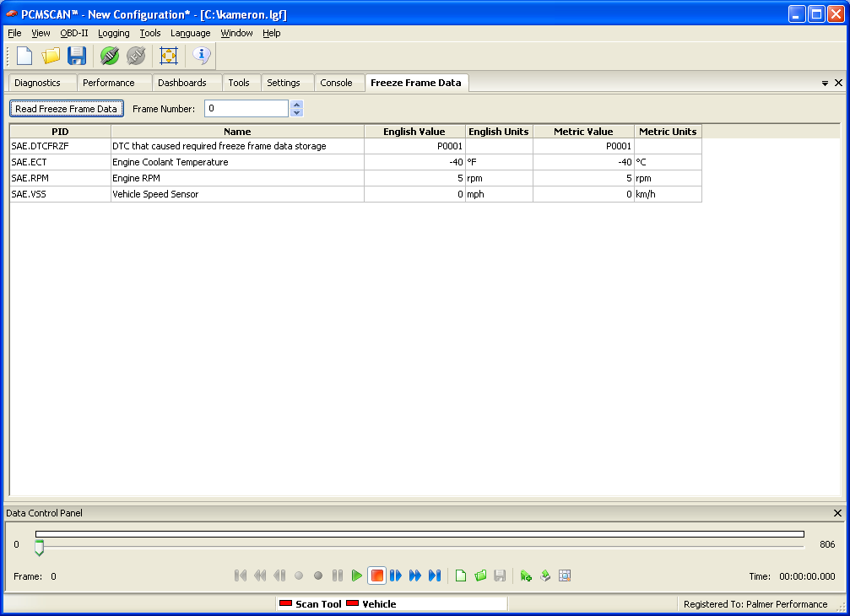Close the Freeze Frame Data tab pane
This screenshot has height=616, width=850.
point(838,83)
